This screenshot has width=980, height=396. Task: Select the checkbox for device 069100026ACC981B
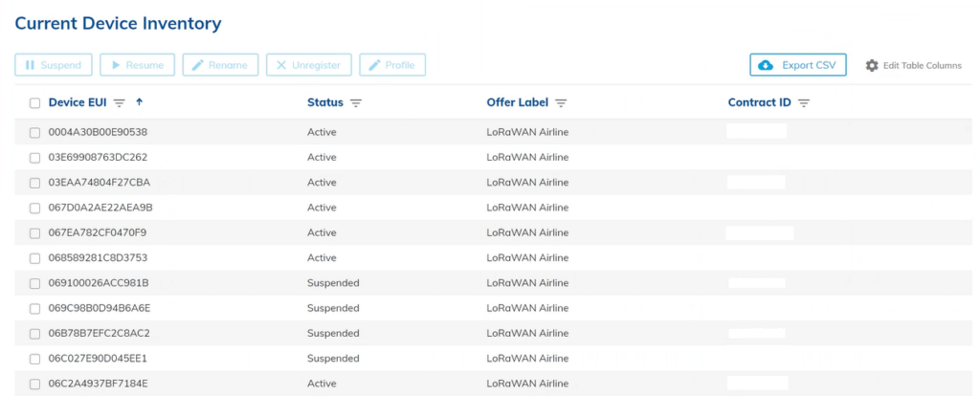(x=34, y=283)
